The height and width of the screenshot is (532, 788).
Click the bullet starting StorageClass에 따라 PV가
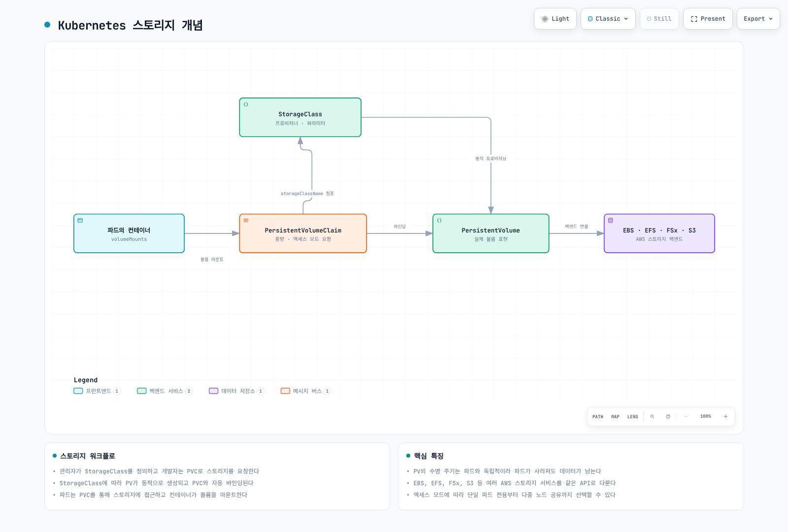pyautogui.click(x=157, y=483)
